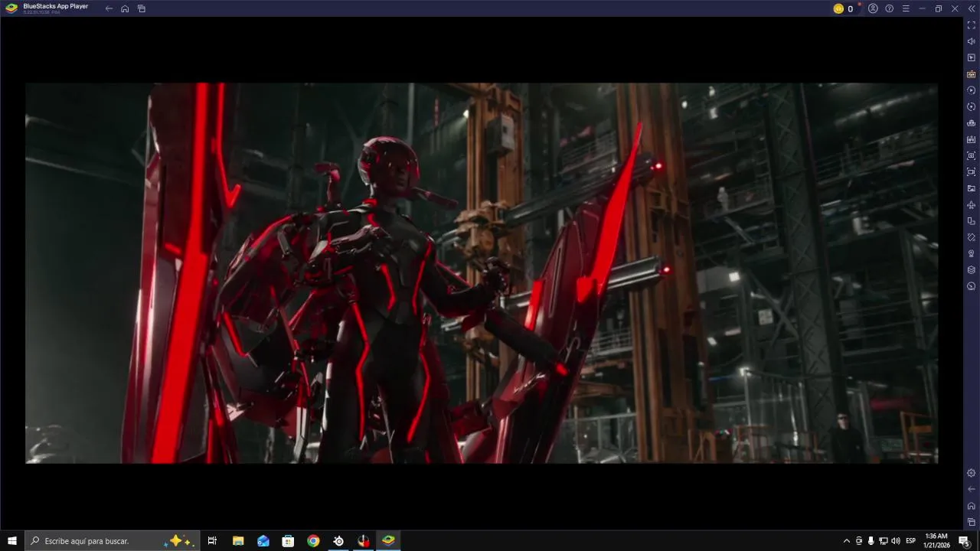Click the layers stack sidebar icon
Screen dimensions: 980x551
pos(972,270)
